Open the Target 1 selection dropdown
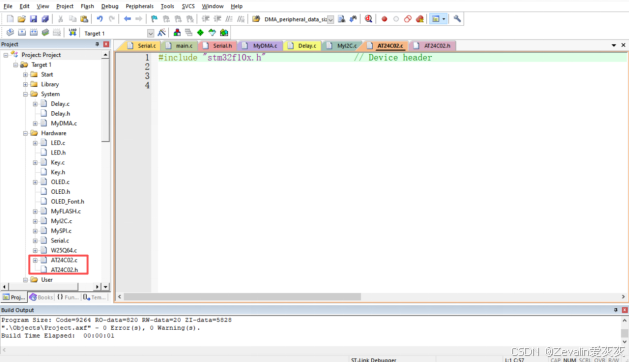The height and width of the screenshot is (363, 630). pos(150,33)
